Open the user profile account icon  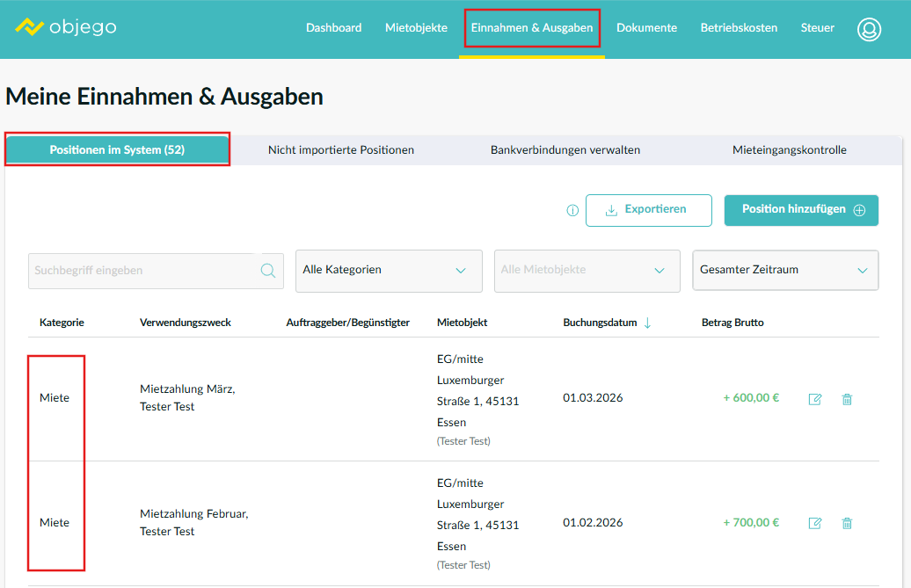tap(869, 28)
